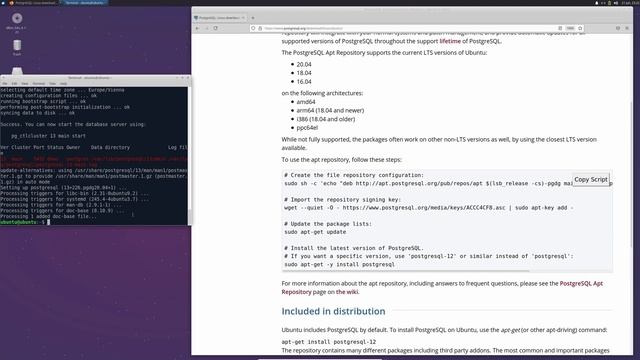
Task: Click 'apt-get install postgresql-12' command text
Action: pos(329,342)
